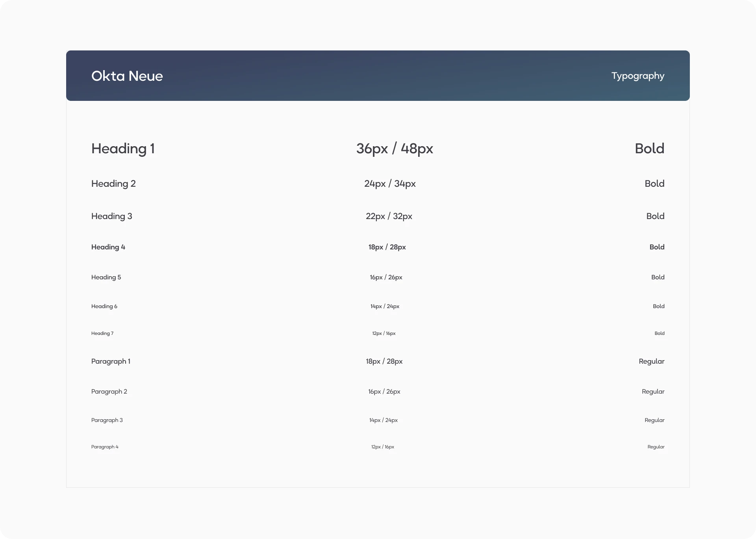Select the Heading 5 text
The width and height of the screenshot is (756, 539).
[x=106, y=277]
